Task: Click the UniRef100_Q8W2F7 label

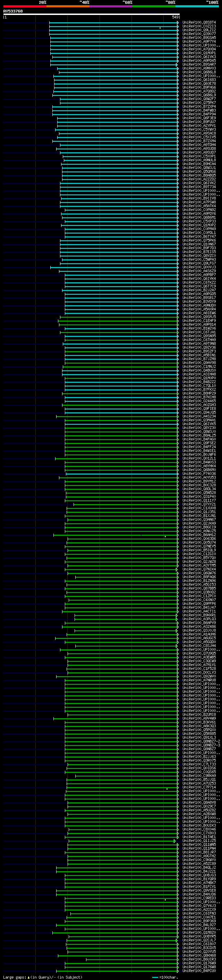Action: click(199, 99)
